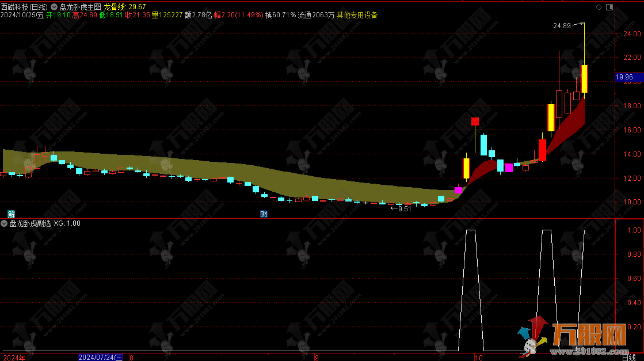Click the 盘龙卧虎主图 indicator name
Image resolution: width=644 pixels, height=361 pixels.
tap(80, 7)
